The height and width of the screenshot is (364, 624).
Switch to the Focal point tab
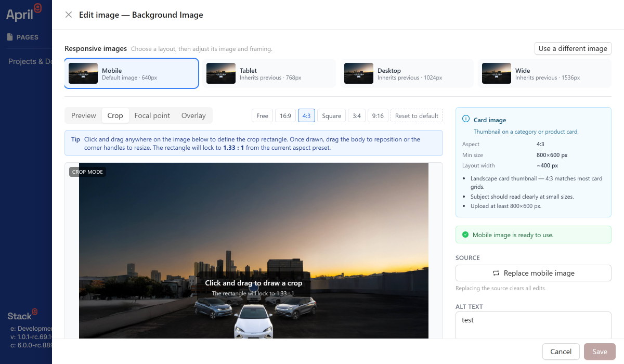152,115
